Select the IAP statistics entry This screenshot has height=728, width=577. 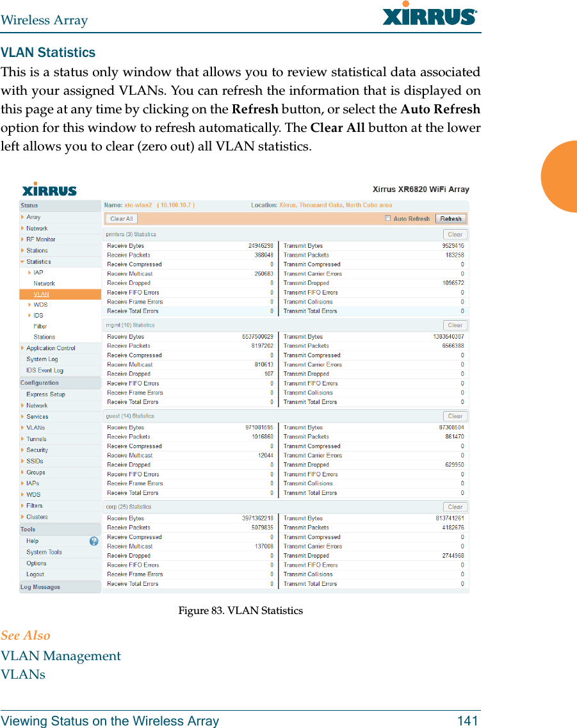click(x=37, y=271)
